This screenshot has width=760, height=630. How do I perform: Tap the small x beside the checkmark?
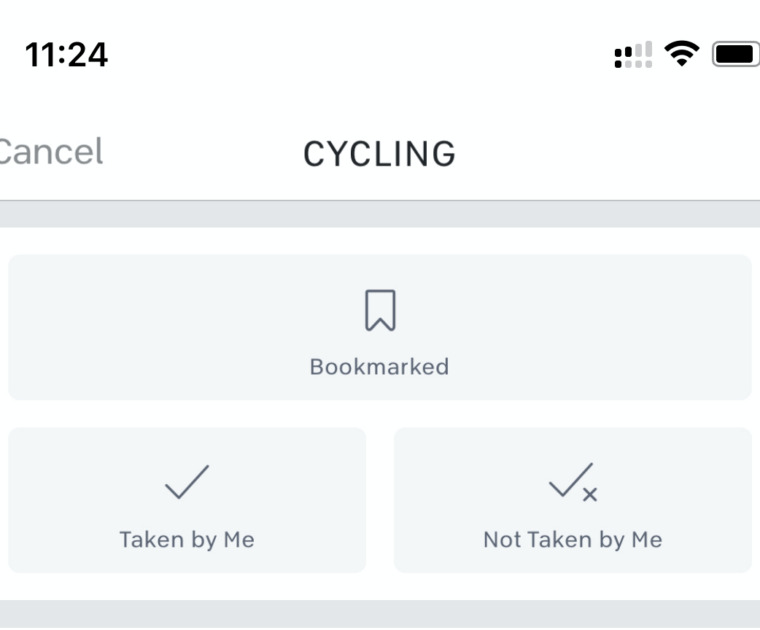click(590, 494)
